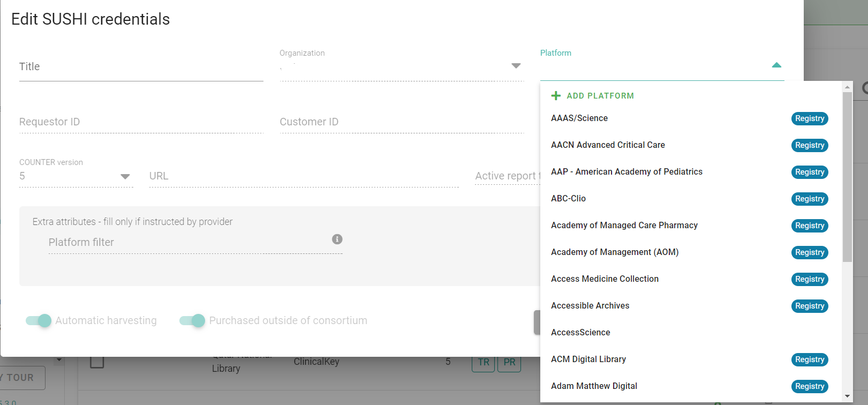Focus the Title input field
Image resolution: width=868 pixels, height=405 pixels.
[x=141, y=67]
